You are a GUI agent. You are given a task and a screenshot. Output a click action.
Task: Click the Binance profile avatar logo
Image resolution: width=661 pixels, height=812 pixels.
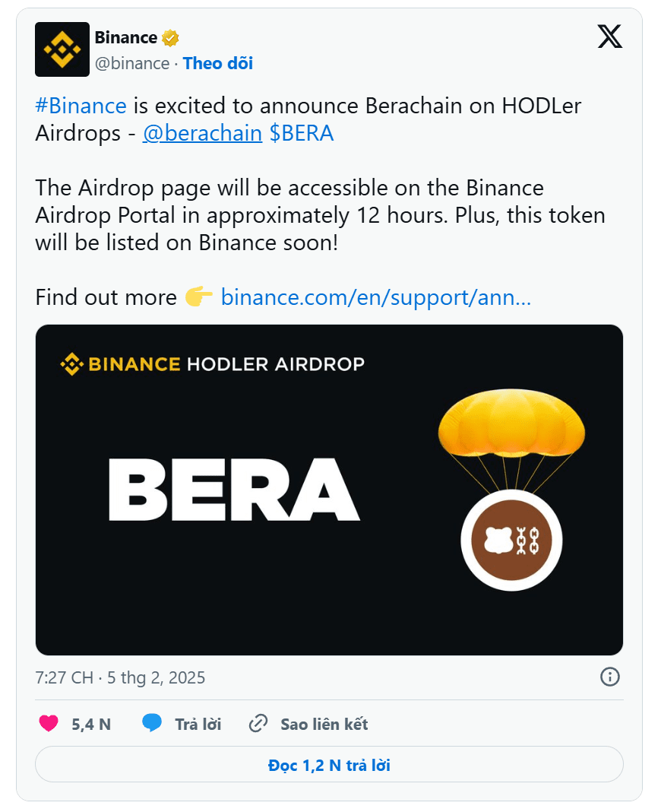62,49
